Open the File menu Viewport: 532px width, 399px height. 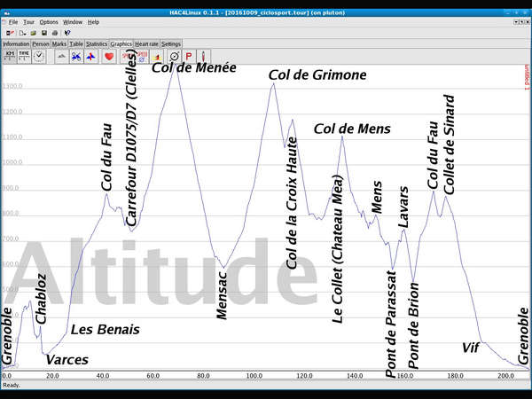tap(12, 21)
